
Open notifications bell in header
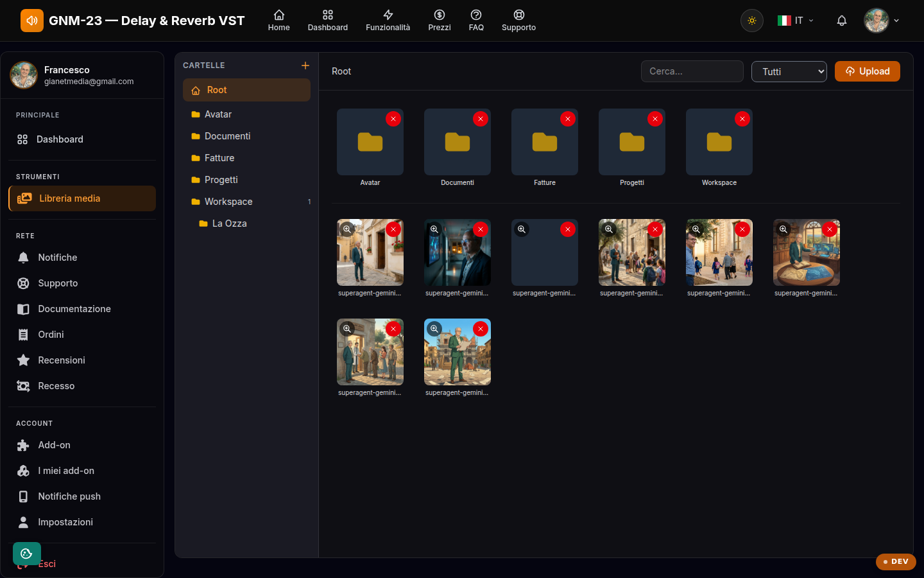(842, 21)
